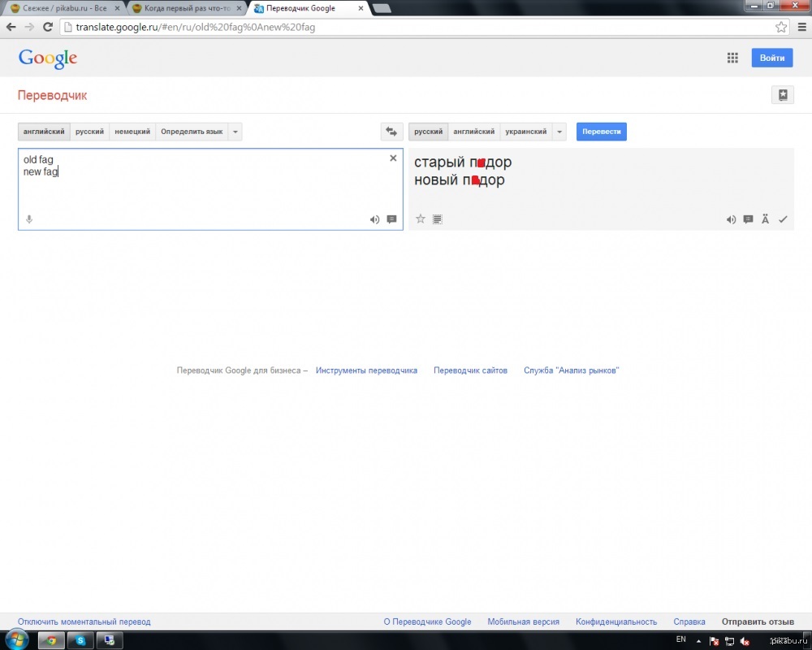Click Отправить отзыв feedback link

coord(758,622)
